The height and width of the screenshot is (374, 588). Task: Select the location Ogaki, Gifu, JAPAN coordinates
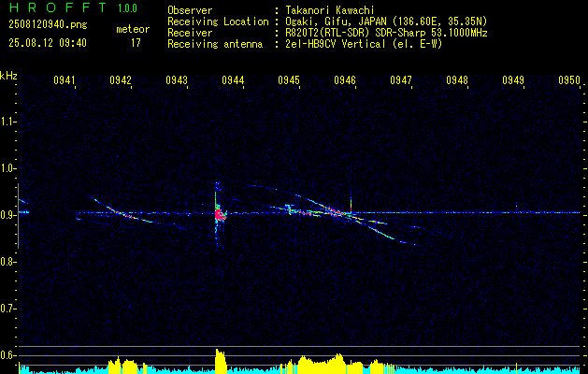385,22
